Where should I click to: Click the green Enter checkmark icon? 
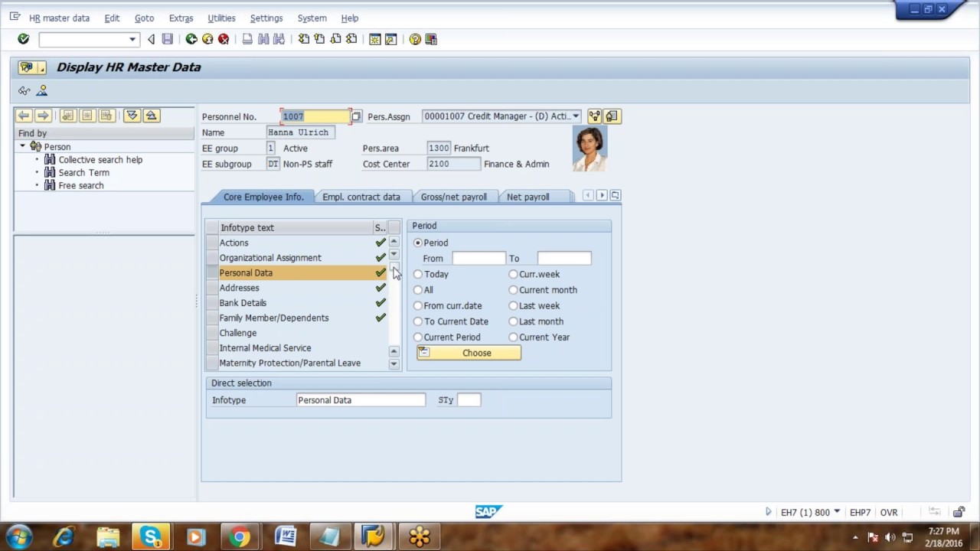click(23, 39)
